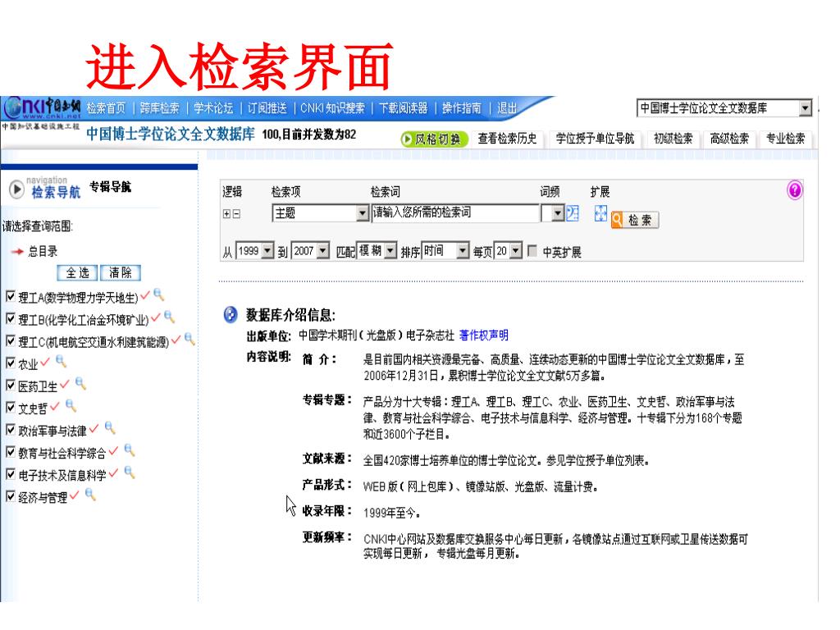Click 下载阅读器 in the top menu
This screenshot has width=840, height=630.
coord(404,108)
